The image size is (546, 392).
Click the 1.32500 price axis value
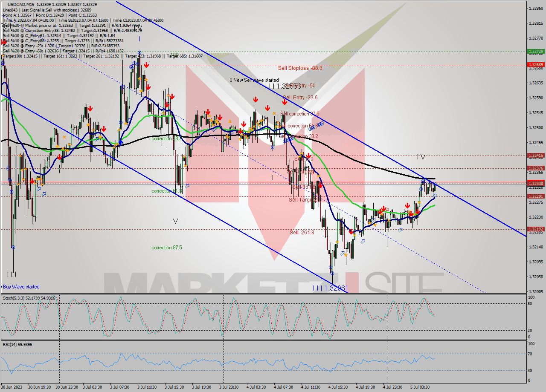tap(536, 128)
